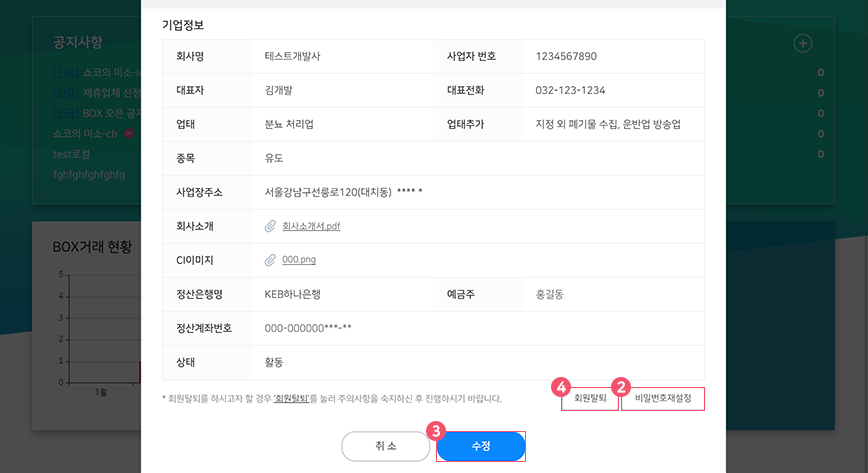The image size is (868, 473).
Task: Open the 000.png CI image link
Action: pos(299,259)
